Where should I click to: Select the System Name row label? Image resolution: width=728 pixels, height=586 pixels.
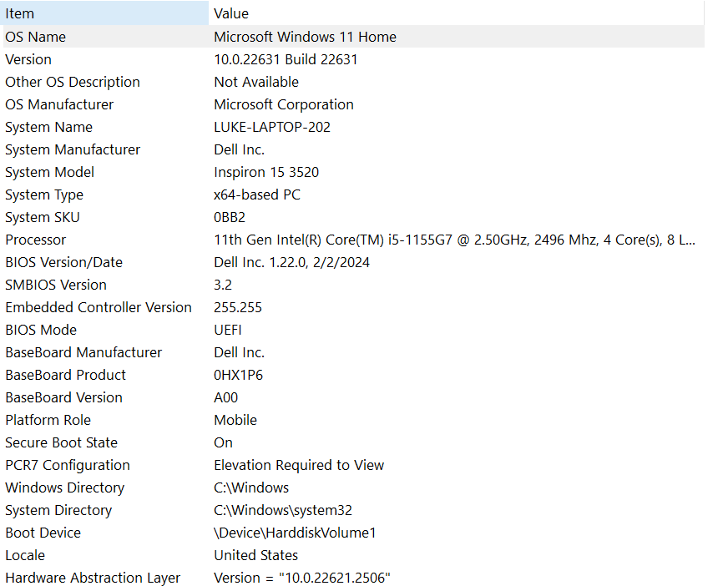pyautogui.click(x=48, y=127)
